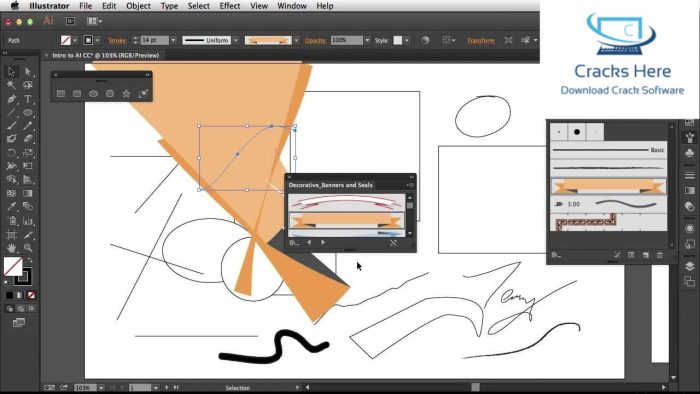Screen dimensions: 700x394
Task: Open fill color dropdown in control bar
Action: click(75, 40)
